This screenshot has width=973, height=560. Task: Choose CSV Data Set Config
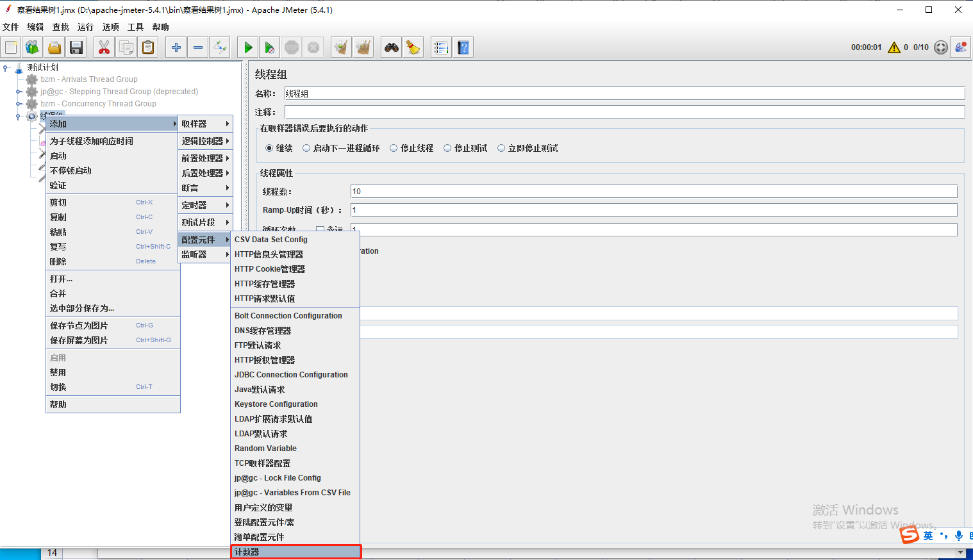point(295,240)
